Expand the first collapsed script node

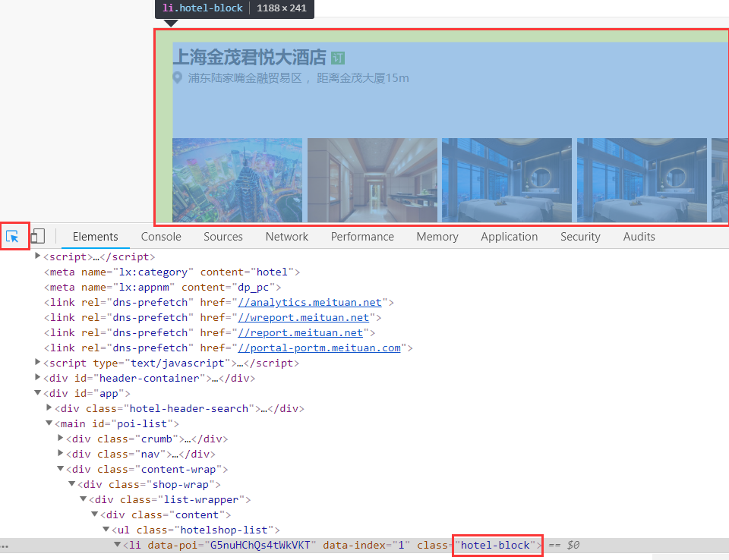(38, 256)
